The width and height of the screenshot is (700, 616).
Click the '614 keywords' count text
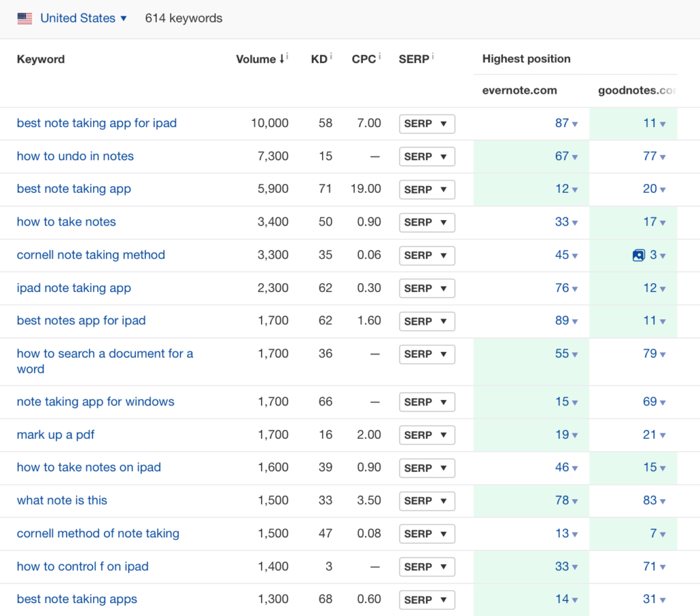click(183, 18)
